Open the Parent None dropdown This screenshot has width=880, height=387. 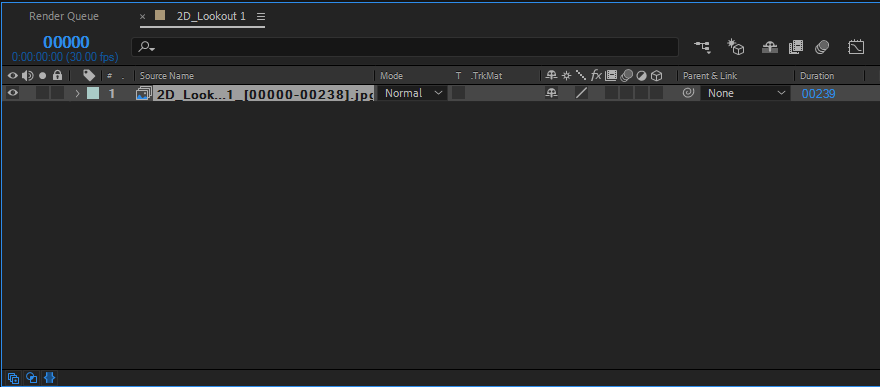click(745, 93)
